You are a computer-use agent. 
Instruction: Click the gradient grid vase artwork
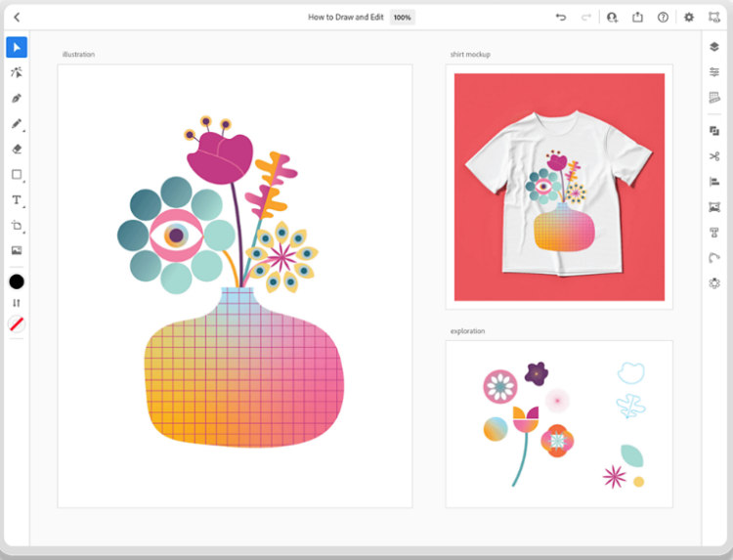pos(244,367)
